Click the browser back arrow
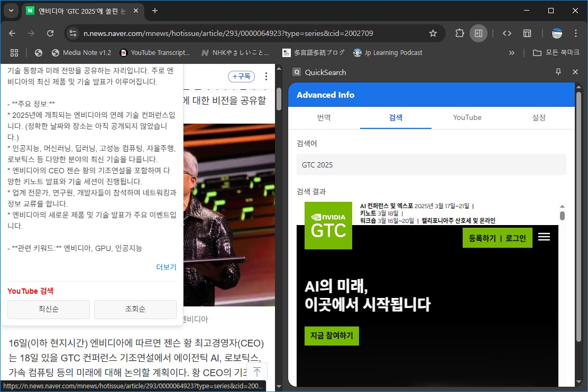The width and height of the screenshot is (588, 392). (x=12, y=33)
